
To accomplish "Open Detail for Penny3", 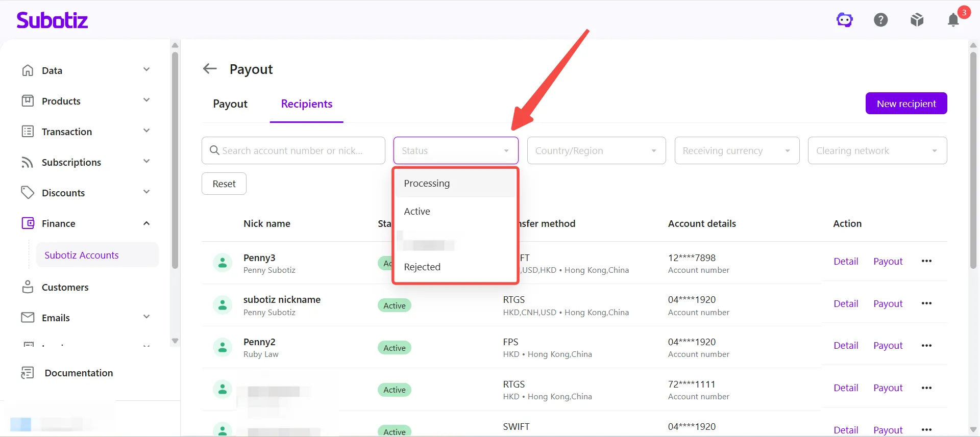I will click(x=846, y=261).
